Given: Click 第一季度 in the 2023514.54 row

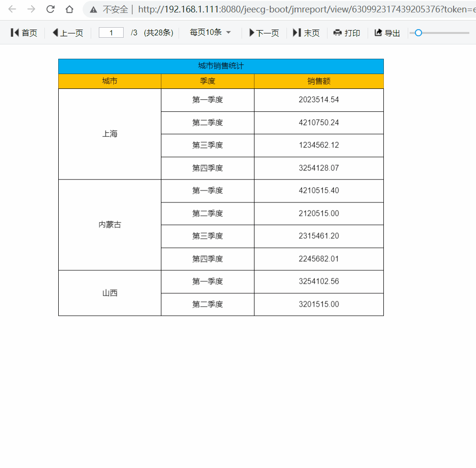Looking at the screenshot, I should coord(208,100).
